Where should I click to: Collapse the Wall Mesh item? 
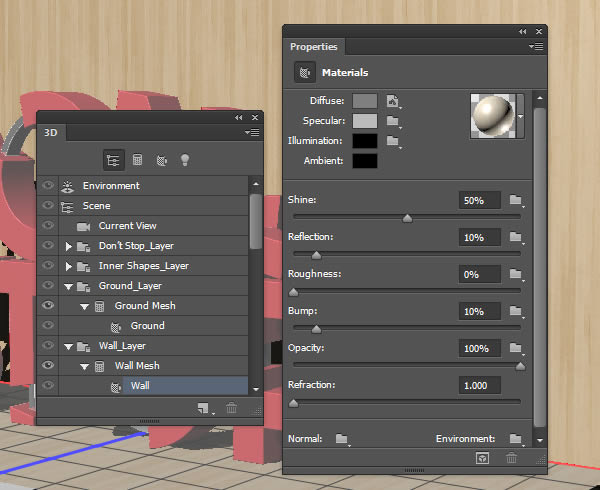pos(85,367)
